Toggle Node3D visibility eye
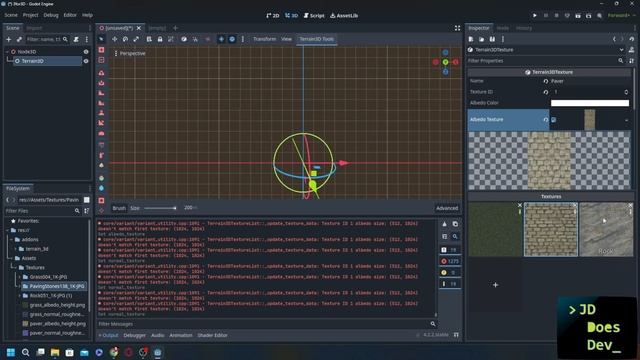640x360 pixels. pyautogui.click(x=86, y=52)
